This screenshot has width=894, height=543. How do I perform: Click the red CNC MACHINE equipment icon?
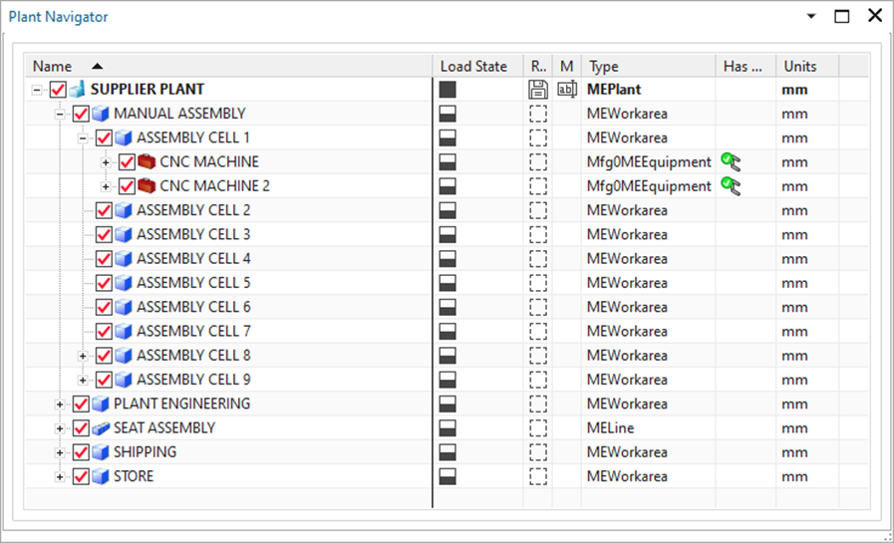(x=147, y=162)
